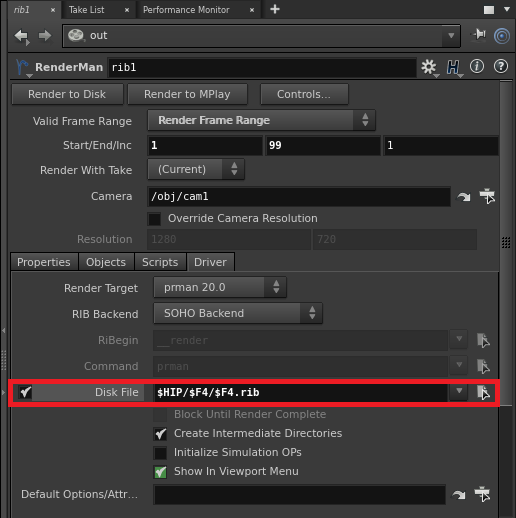Uncheck Create Intermediate Directories
Viewport: 516px width, 518px height.
pos(160,434)
